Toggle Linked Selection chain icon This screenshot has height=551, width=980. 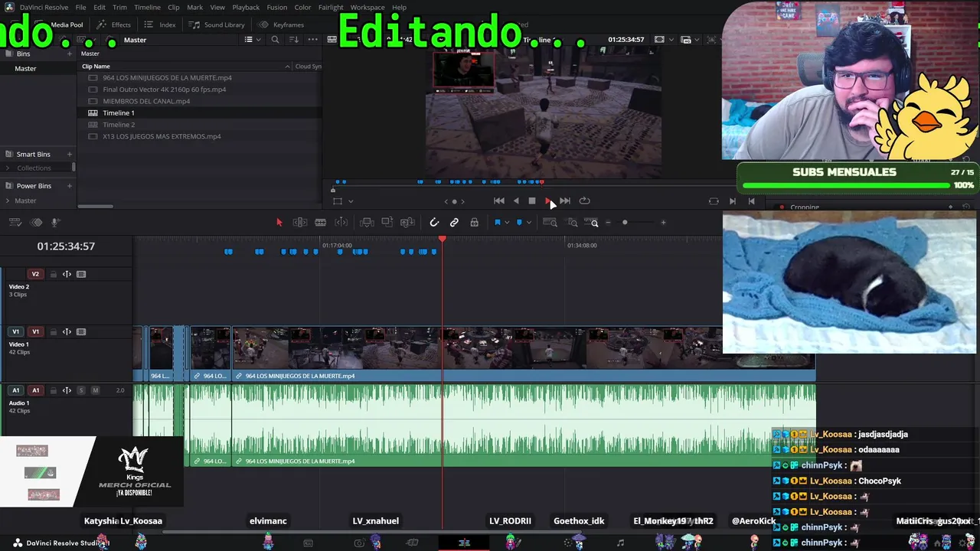pos(454,223)
